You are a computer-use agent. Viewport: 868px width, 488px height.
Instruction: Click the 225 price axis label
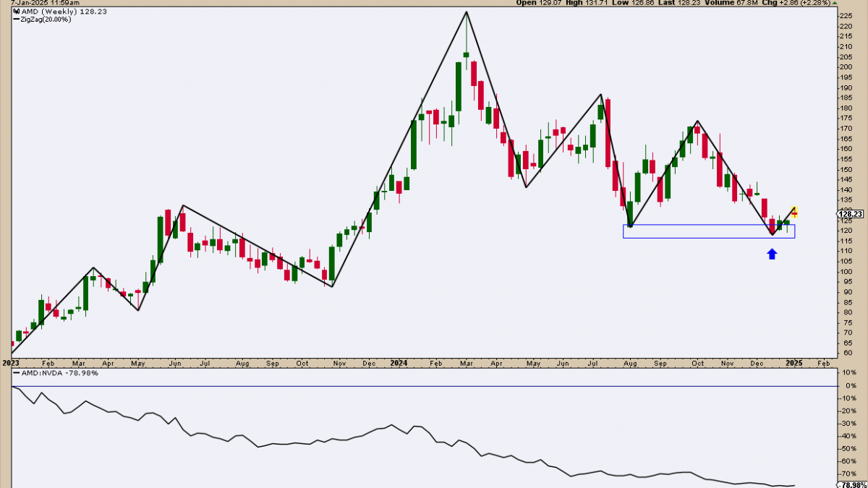point(846,16)
